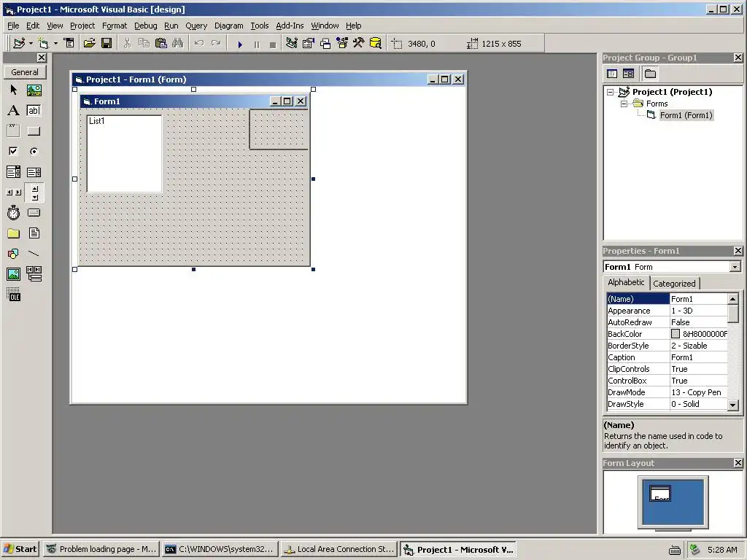The image size is (747, 560).
Task: Select the OptionButton control tool
Action: 34,152
